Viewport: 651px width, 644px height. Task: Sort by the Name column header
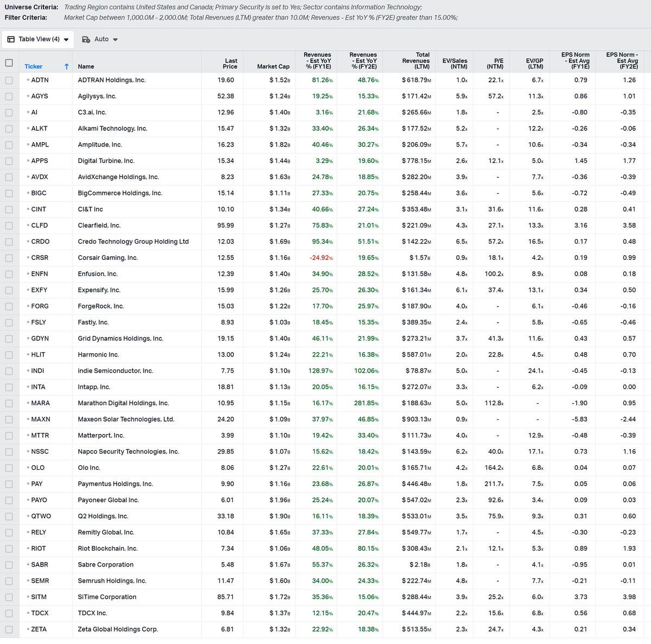(86, 67)
